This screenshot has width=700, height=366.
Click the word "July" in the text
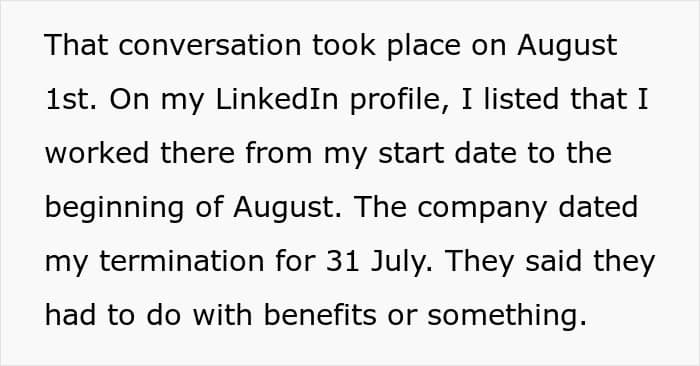(401, 263)
